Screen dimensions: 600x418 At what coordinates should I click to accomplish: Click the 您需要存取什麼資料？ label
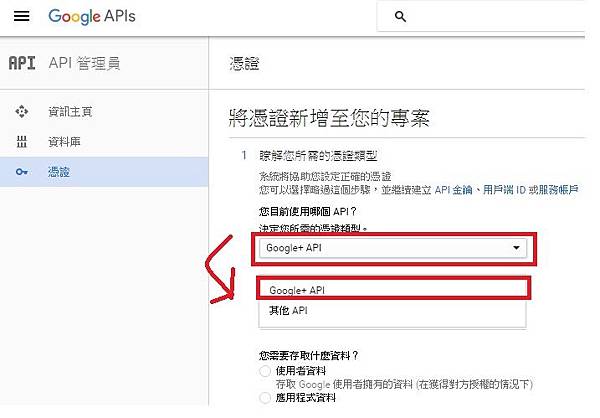pyautogui.click(x=308, y=356)
